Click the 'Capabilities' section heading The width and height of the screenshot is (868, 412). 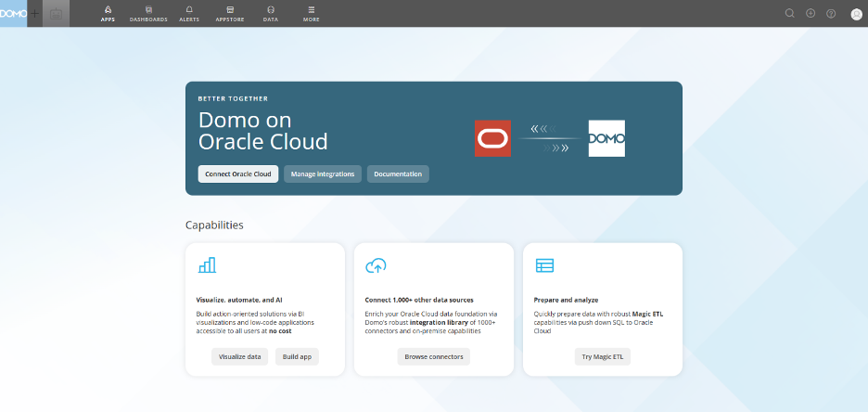[214, 225]
